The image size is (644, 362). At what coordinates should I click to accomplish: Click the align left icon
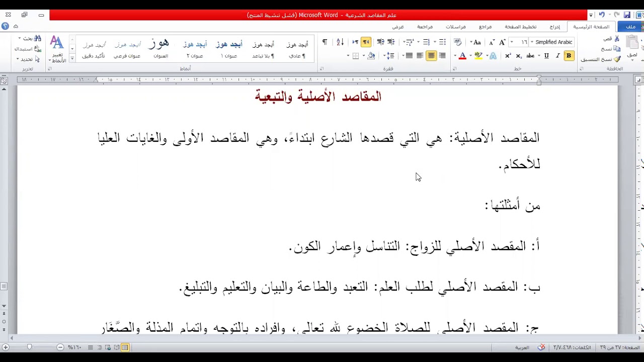pyautogui.click(x=420, y=56)
